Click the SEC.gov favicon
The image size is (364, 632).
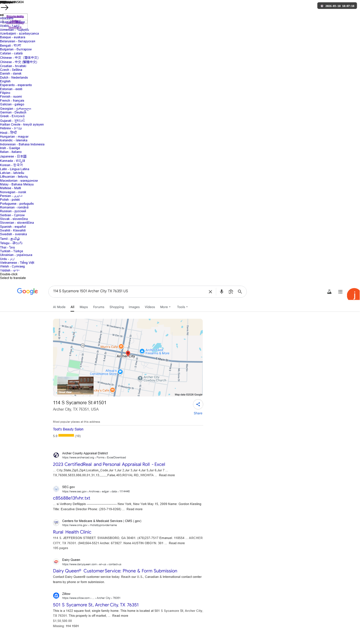tap(56, 489)
